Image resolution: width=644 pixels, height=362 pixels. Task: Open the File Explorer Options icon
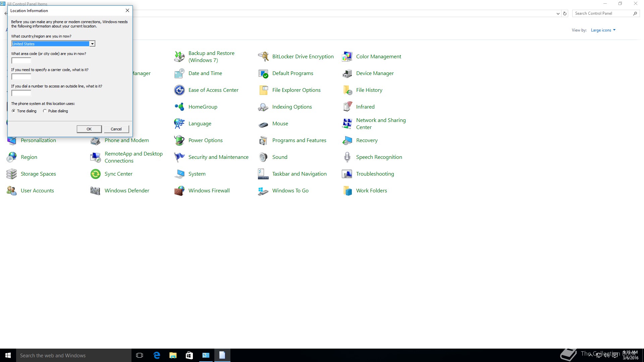coord(263,90)
